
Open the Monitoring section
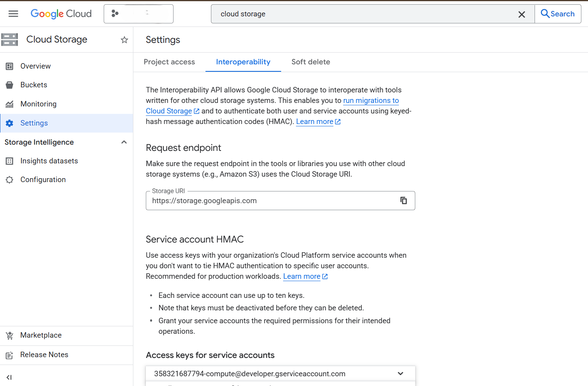click(x=39, y=104)
